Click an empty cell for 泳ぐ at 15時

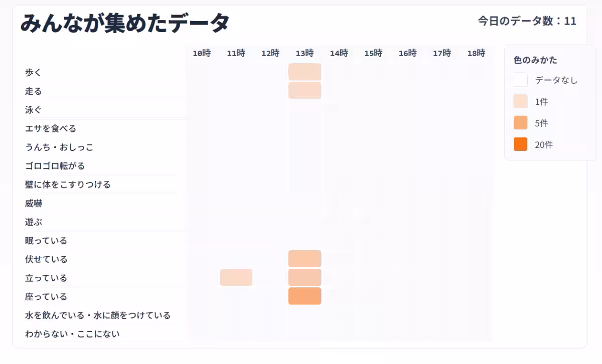(x=373, y=109)
